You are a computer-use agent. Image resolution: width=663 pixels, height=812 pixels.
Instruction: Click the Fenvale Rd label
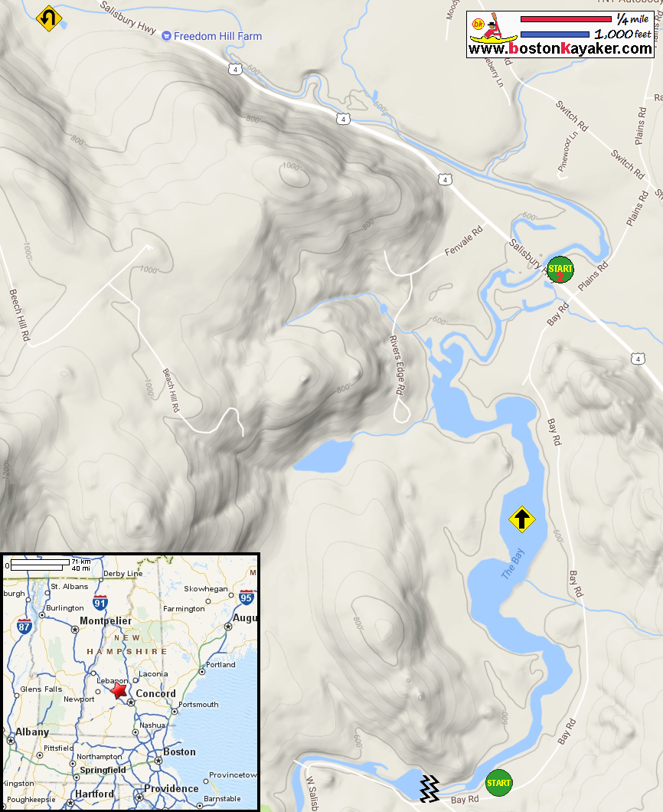pyautogui.click(x=464, y=241)
